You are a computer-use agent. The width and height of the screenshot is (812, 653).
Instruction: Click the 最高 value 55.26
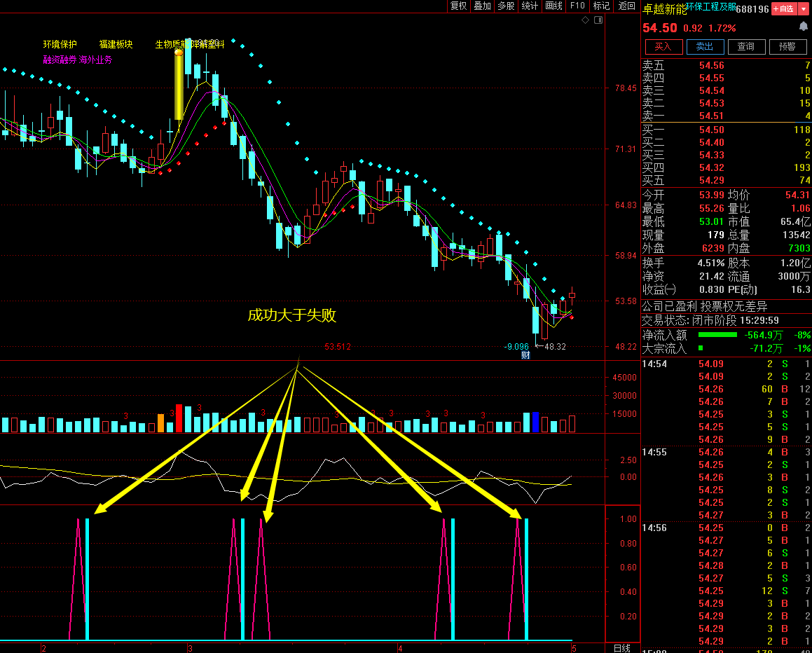[x=712, y=209]
